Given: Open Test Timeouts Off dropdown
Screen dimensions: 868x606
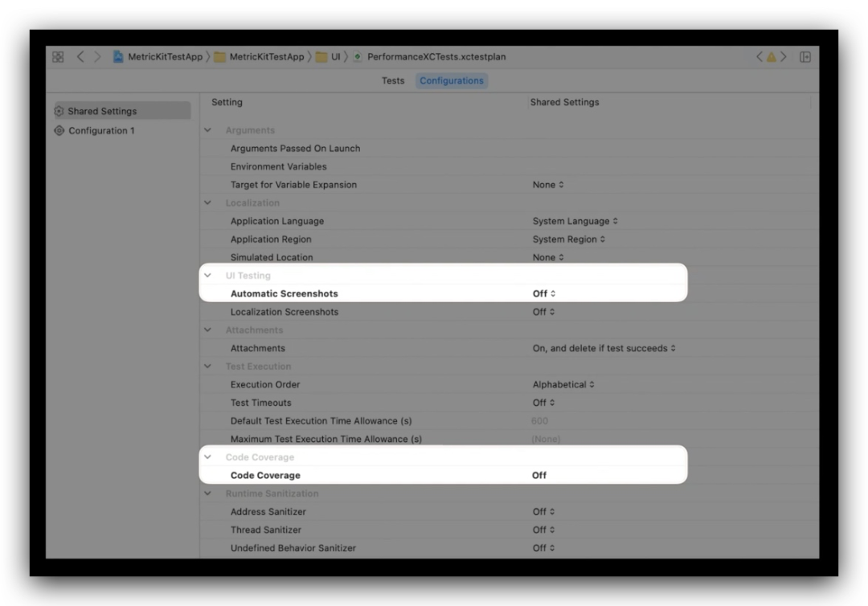Looking at the screenshot, I should 543,403.
